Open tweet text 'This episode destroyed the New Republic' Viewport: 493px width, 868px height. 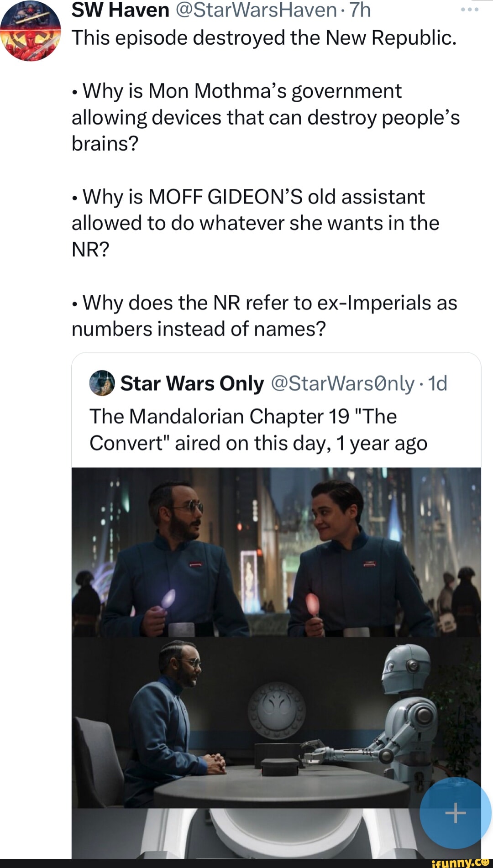coord(264,37)
